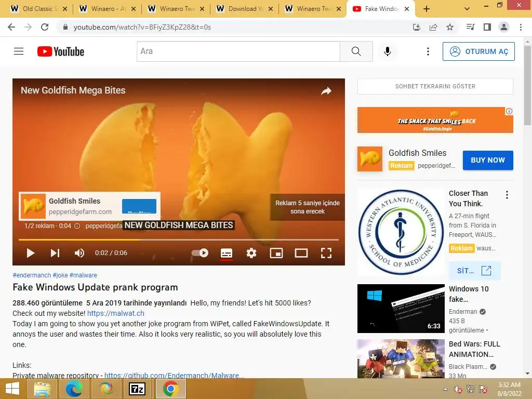Close the Download W tab
Image resolution: width=532 pixels, height=399 pixels.
(x=270, y=9)
